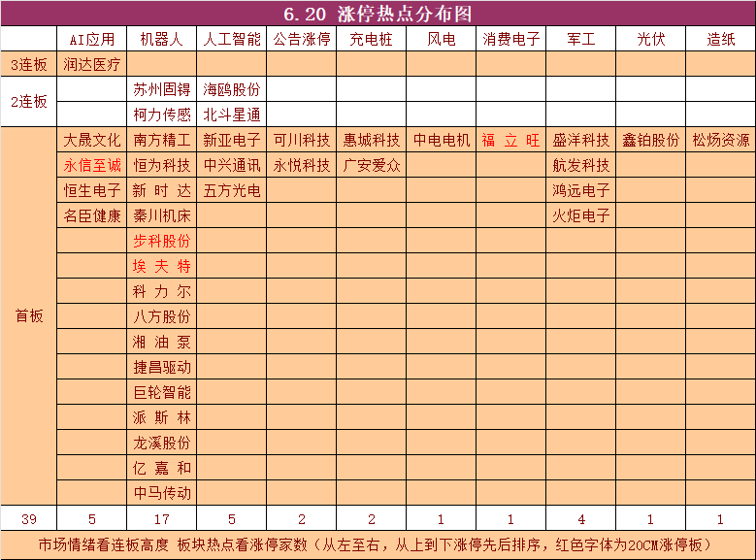Click the cell 捷昌驱动

click(x=161, y=367)
